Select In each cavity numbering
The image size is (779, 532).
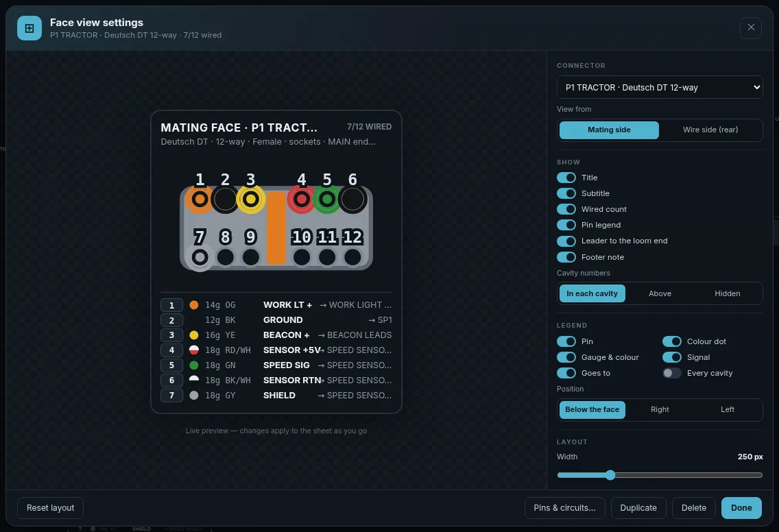click(x=592, y=293)
